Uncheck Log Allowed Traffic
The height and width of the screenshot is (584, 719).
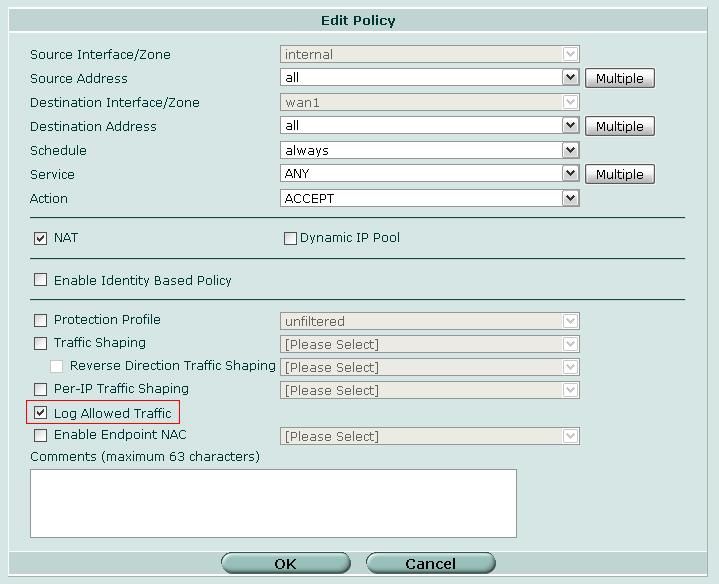coord(40,413)
